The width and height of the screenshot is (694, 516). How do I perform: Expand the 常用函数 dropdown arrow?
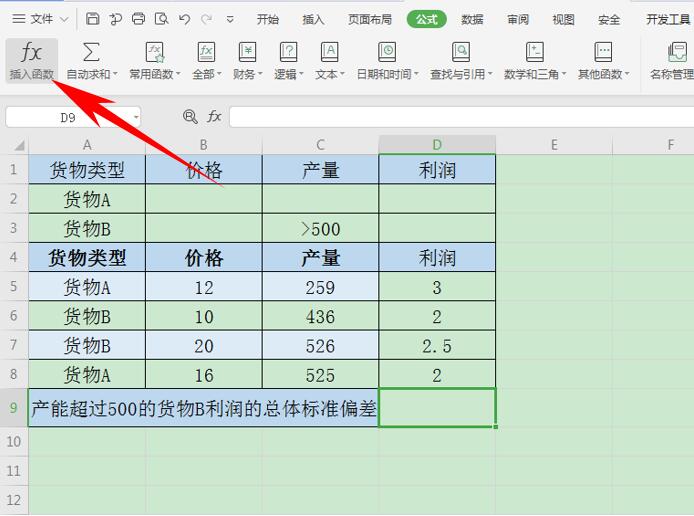pyautogui.click(x=178, y=74)
